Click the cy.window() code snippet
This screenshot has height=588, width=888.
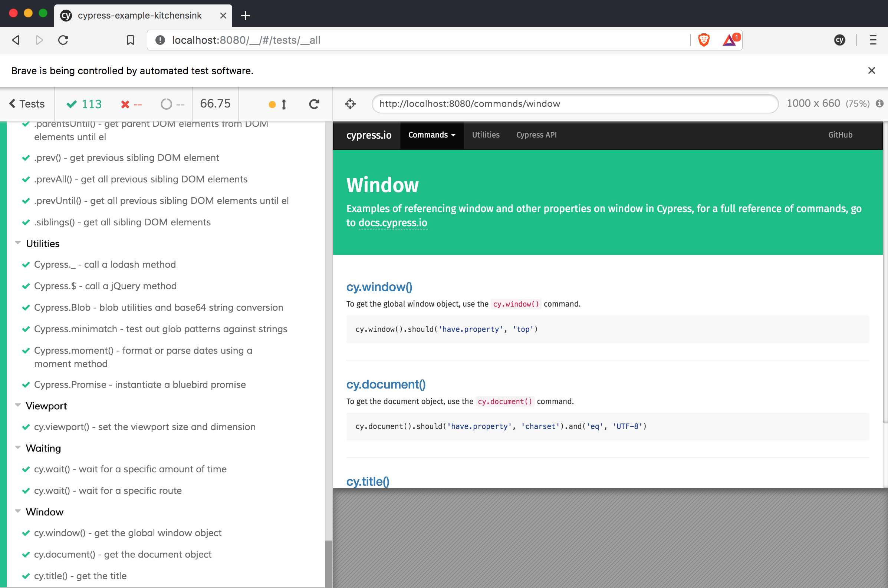(607, 329)
